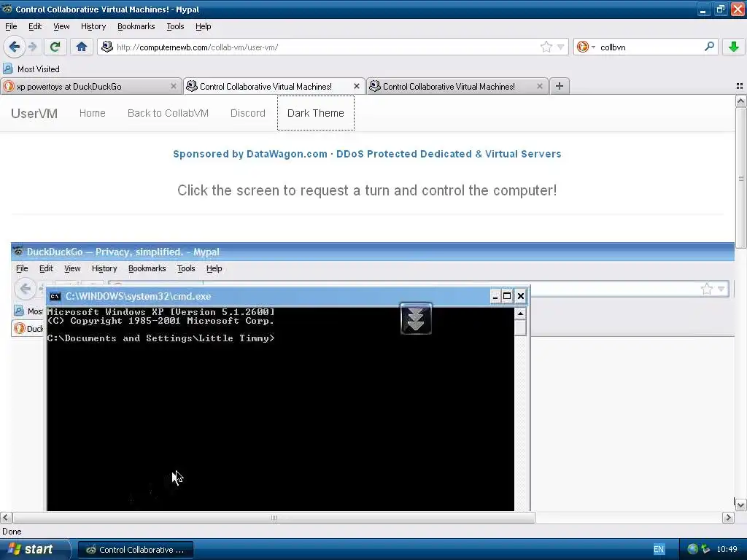Screen dimensions: 747x560
Task: Open the Help menu in main browser
Action: [203, 26]
